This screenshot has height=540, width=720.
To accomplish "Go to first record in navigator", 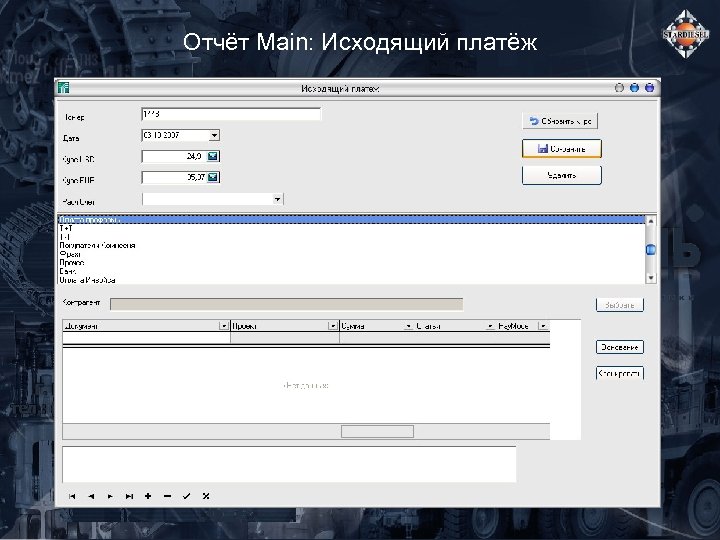I will pos(72,496).
